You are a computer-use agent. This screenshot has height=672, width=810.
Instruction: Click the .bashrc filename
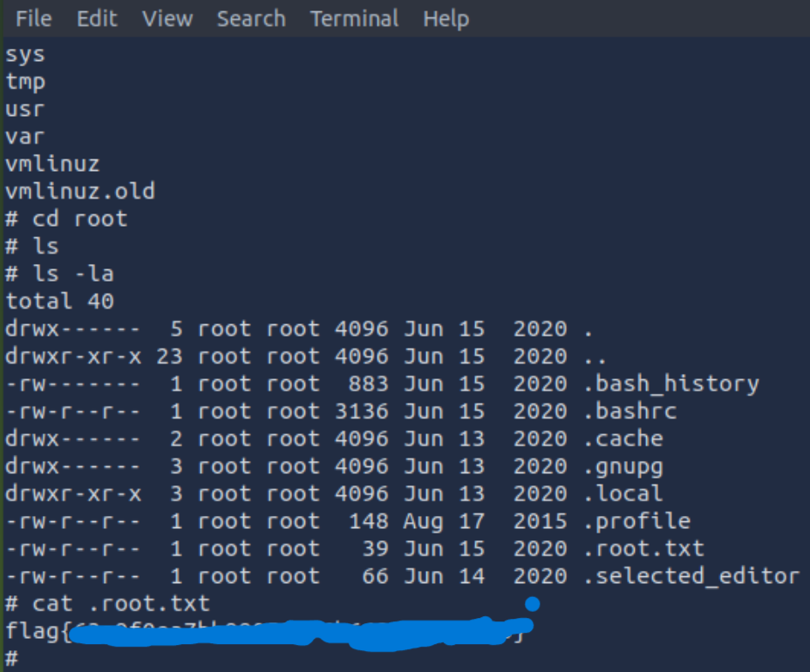630,411
